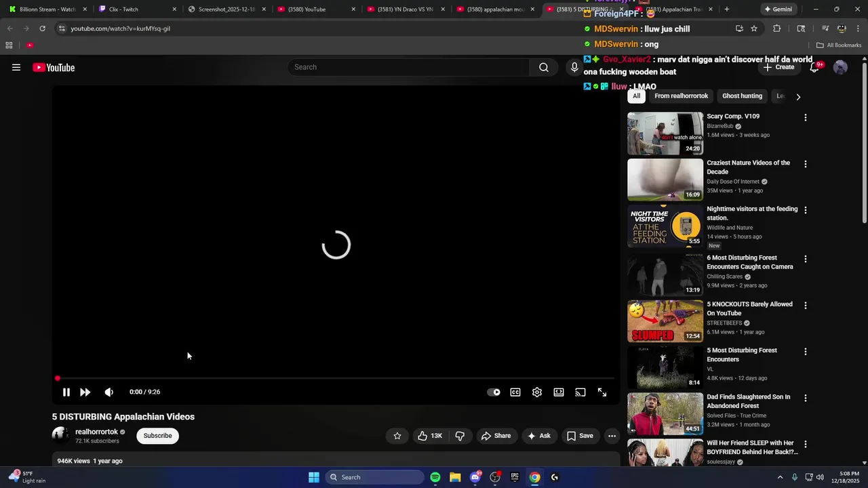Open options for Nighttime visitors video
The width and height of the screenshot is (868, 488).
point(805,210)
